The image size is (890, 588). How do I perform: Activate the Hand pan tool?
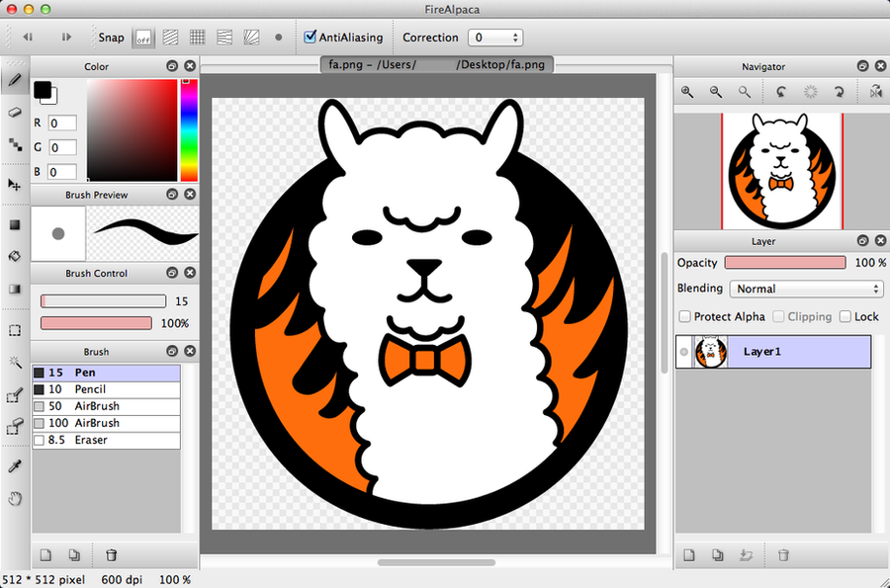[15, 498]
